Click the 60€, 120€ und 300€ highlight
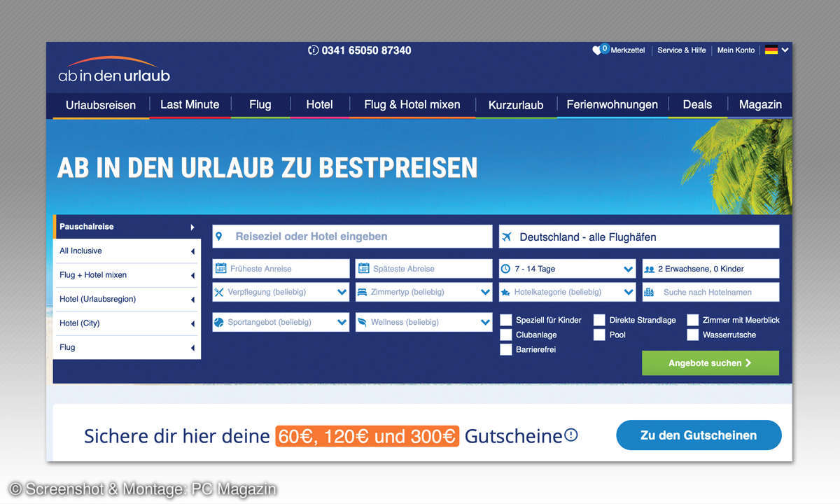Image resolution: width=840 pixels, height=504 pixels. pos(367,436)
